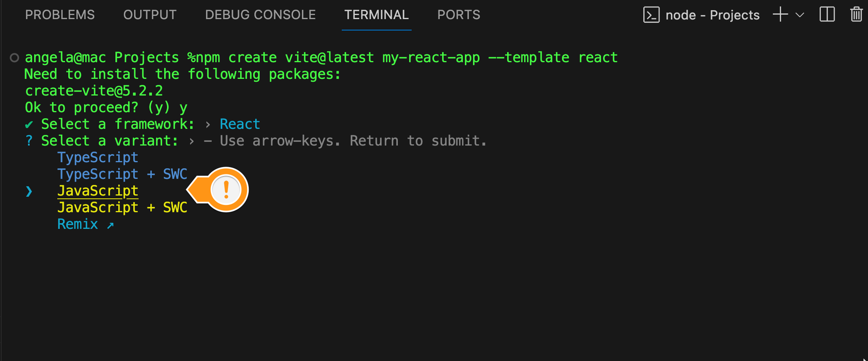Select the TypeScript variant option
This screenshot has width=868, height=361.
(x=98, y=157)
